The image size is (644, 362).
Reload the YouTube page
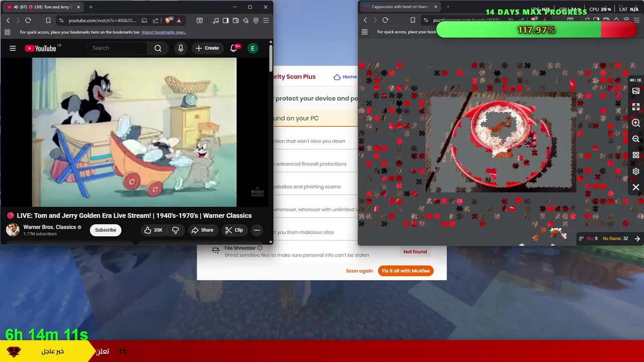pos(28,20)
